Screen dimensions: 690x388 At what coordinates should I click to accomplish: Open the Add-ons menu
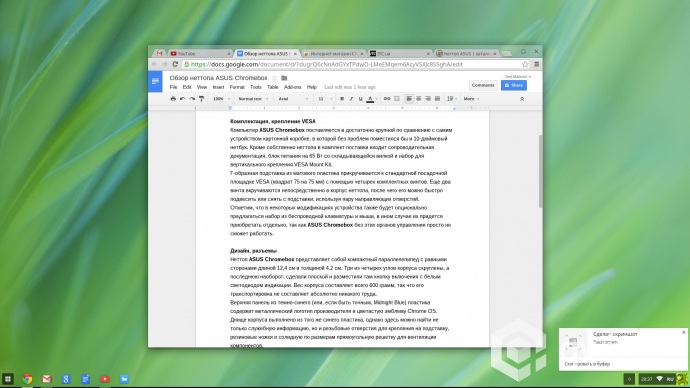(x=293, y=87)
